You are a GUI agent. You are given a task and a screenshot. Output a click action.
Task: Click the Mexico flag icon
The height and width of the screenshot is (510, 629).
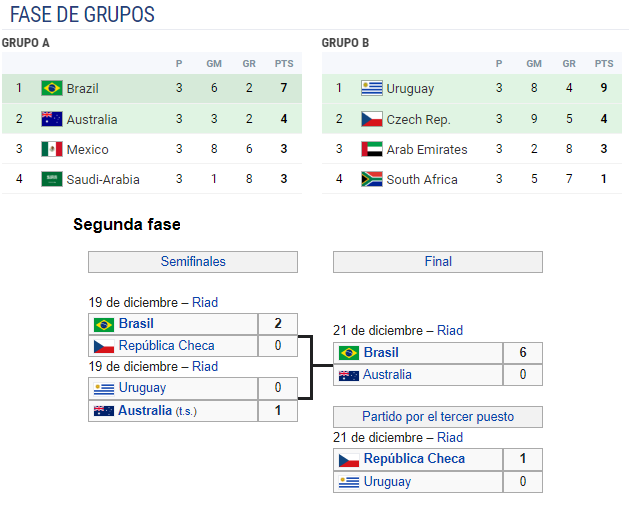(x=52, y=149)
